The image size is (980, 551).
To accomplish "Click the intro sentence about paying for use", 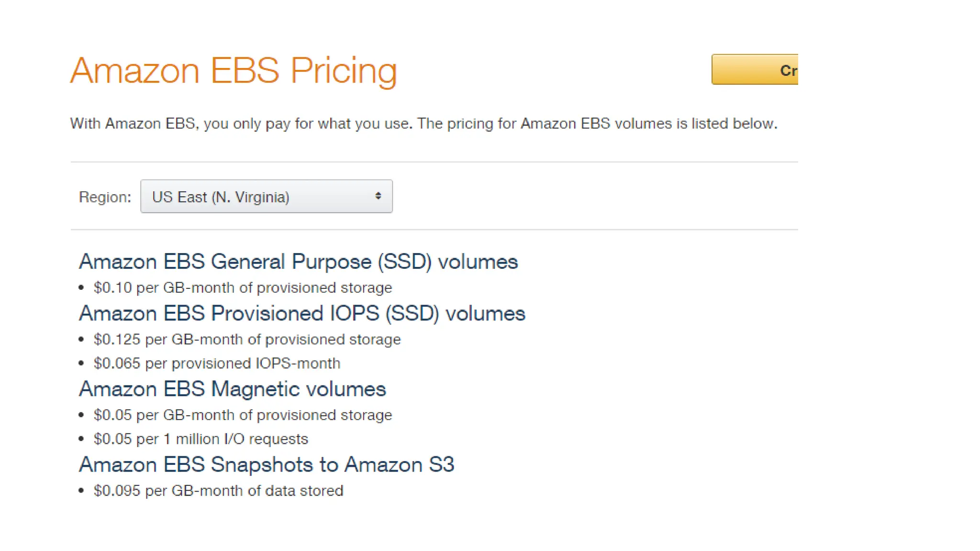I will (423, 124).
